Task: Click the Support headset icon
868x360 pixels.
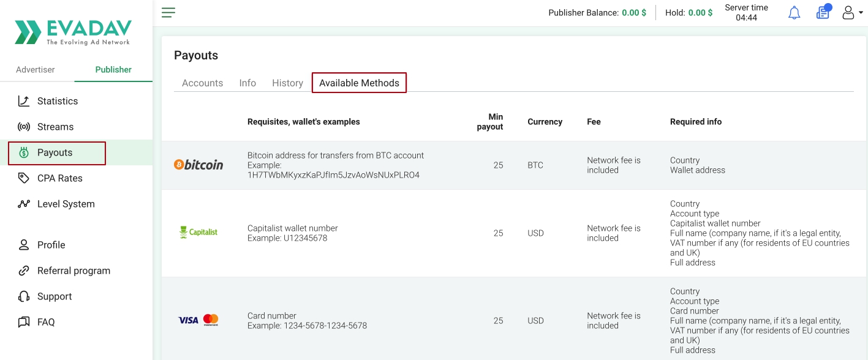Action: point(24,296)
